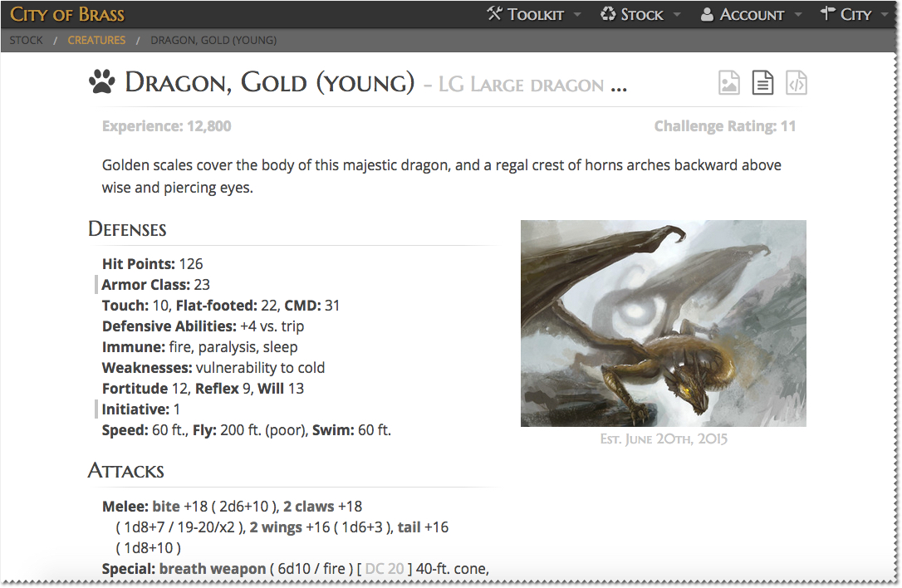Expand the Toolkit dropdown arrow
Viewport: 902px width, 588px height.
579,15
